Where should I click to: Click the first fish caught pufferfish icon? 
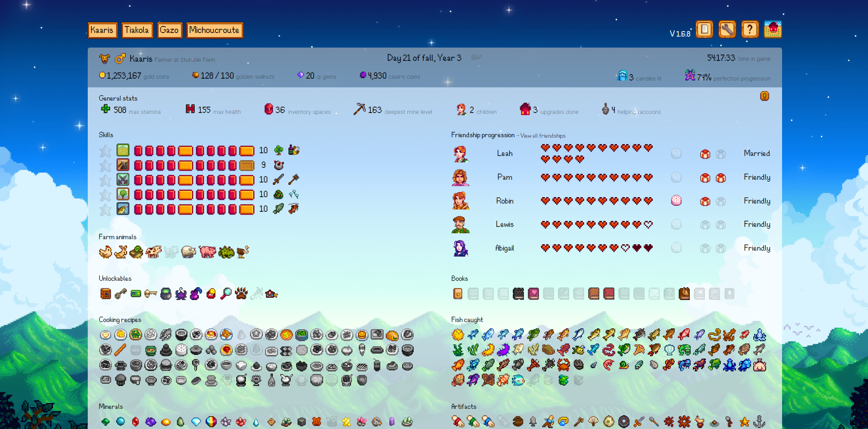pos(458,335)
